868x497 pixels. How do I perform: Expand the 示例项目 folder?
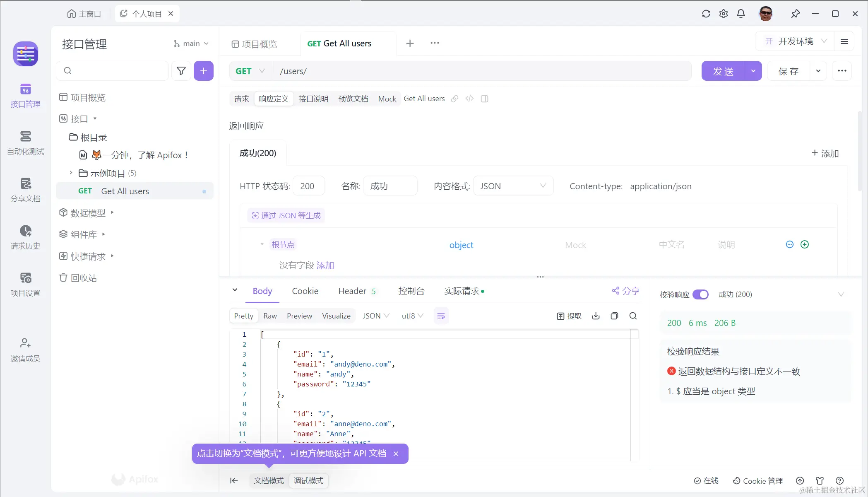(71, 173)
